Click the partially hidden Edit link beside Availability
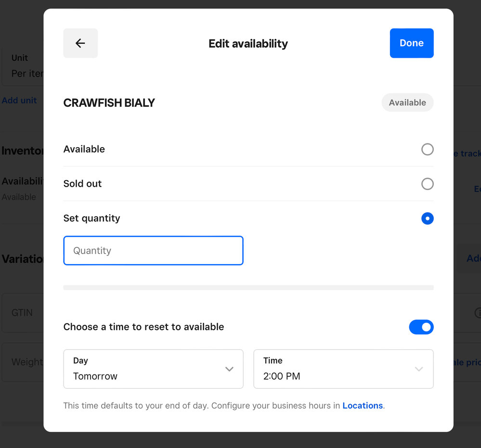Viewport: 481px width, 448px height. coord(477,189)
